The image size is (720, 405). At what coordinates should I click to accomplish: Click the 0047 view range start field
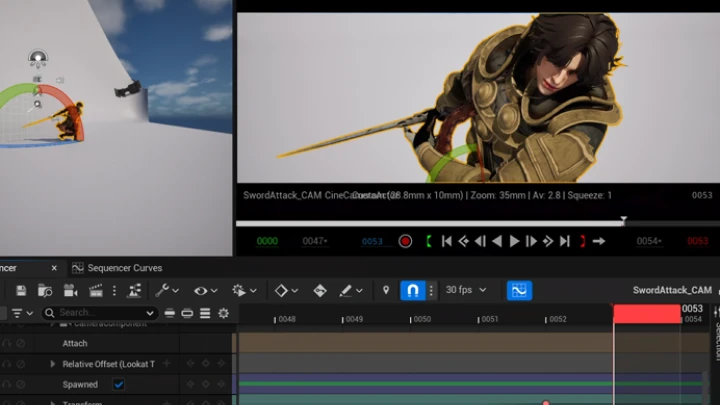pyautogui.click(x=315, y=241)
